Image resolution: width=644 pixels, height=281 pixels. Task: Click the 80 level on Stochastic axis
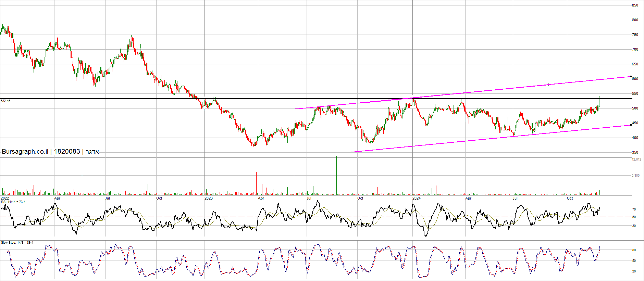pyautogui.click(x=634, y=250)
